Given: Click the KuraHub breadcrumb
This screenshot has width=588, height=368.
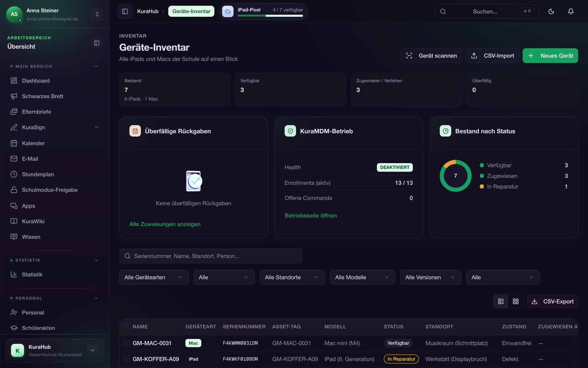Looking at the screenshot, I should pyautogui.click(x=148, y=11).
